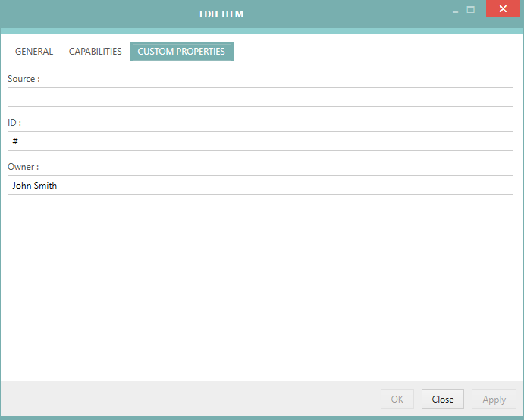Minimize the Edit Item window
This screenshot has height=420, width=524.
click(x=455, y=11)
